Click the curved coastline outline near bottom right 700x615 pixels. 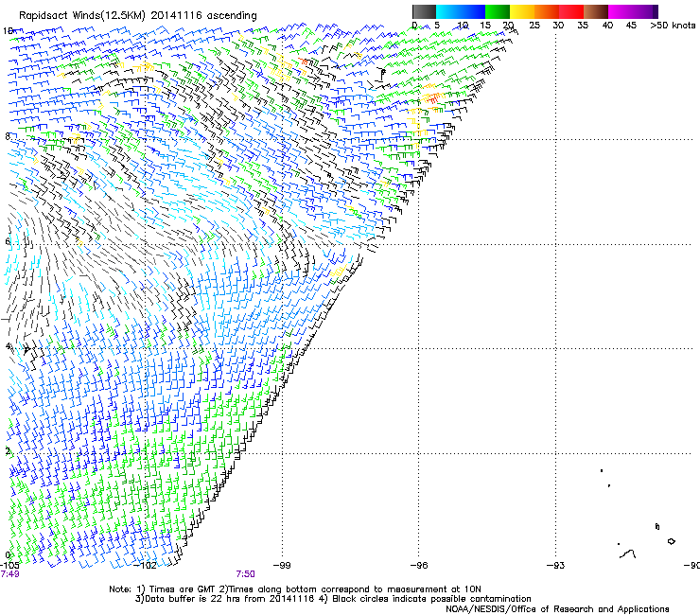[x=628, y=553]
